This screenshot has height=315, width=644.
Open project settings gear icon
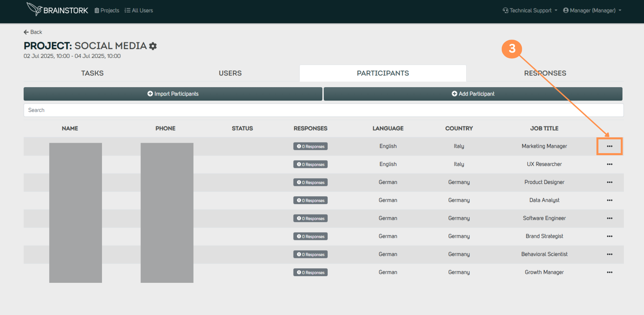(153, 46)
